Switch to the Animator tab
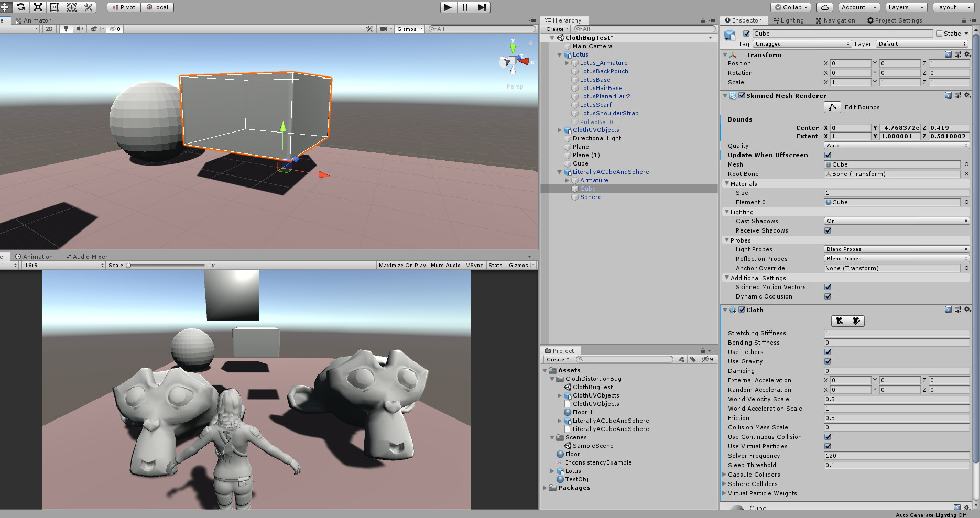 click(33, 20)
